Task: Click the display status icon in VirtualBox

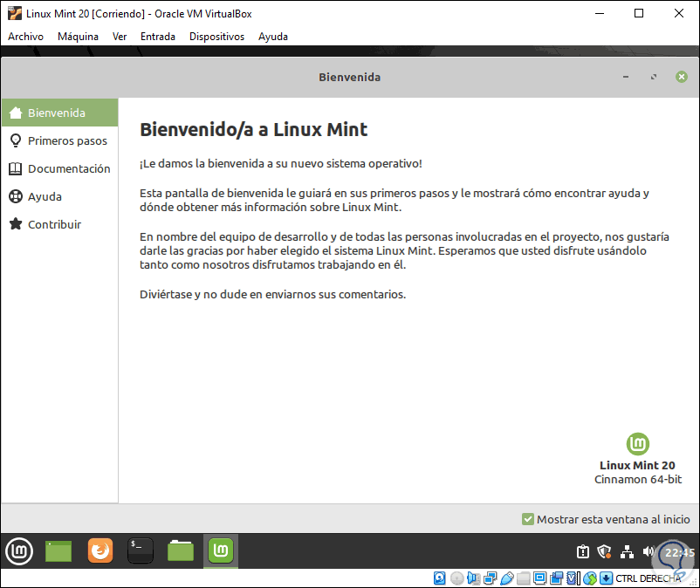Action: [x=539, y=578]
